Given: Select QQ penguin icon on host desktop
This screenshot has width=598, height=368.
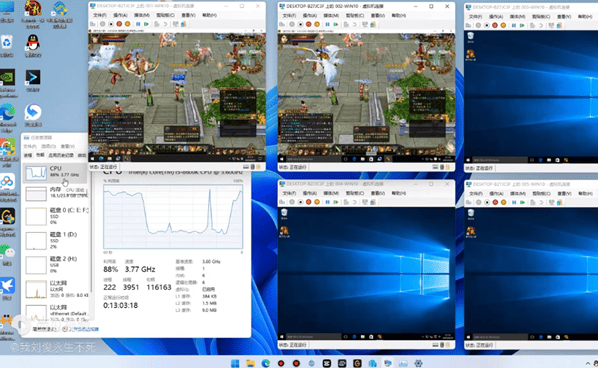Looking at the screenshot, I should pos(33,46).
